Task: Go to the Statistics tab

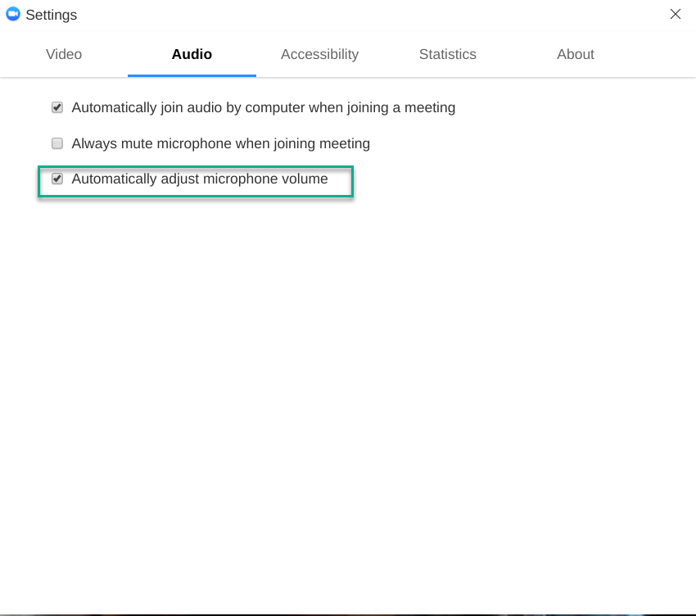Action: pyautogui.click(x=447, y=54)
